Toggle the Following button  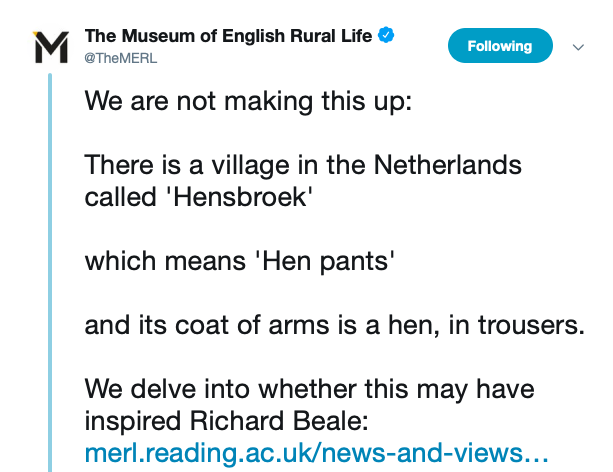coord(499,46)
